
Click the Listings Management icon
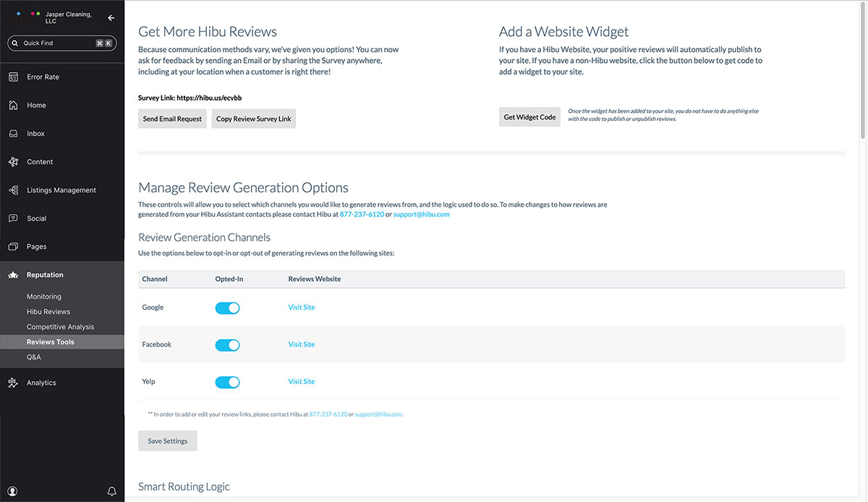point(13,190)
